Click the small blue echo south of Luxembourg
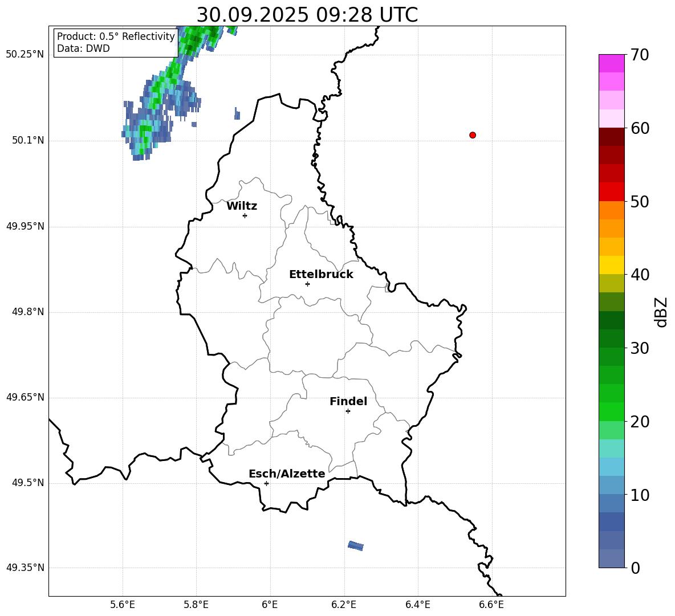 tap(356, 545)
